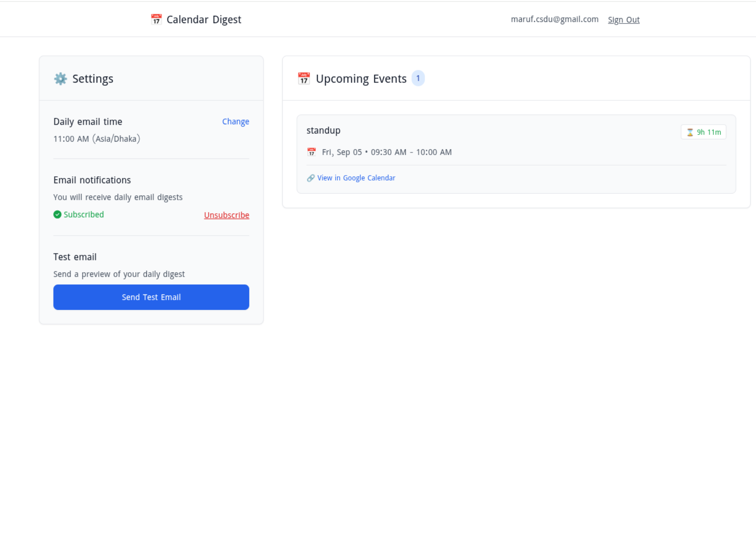756x555 pixels.
Task: Click the Daily email time heading
Action: click(x=88, y=122)
